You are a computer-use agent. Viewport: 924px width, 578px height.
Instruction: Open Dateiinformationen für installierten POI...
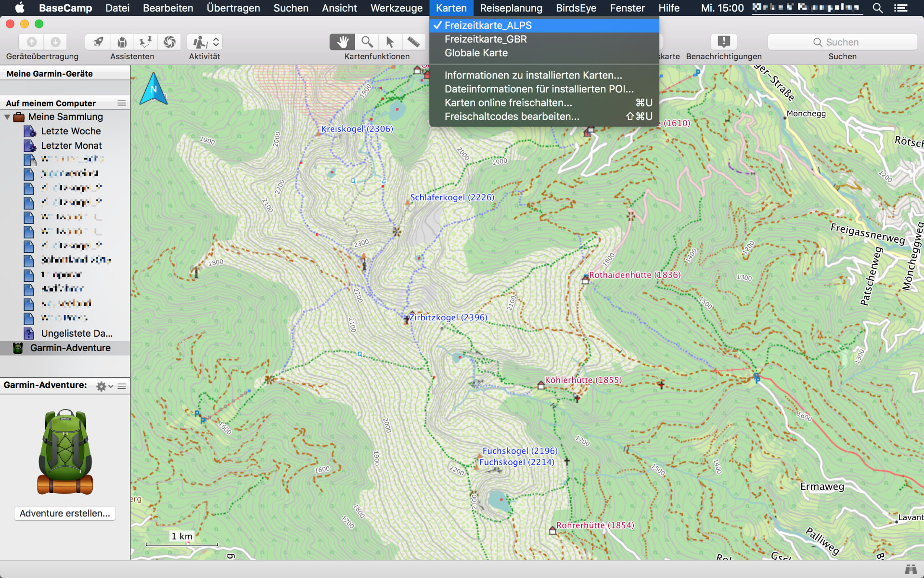pos(544,89)
